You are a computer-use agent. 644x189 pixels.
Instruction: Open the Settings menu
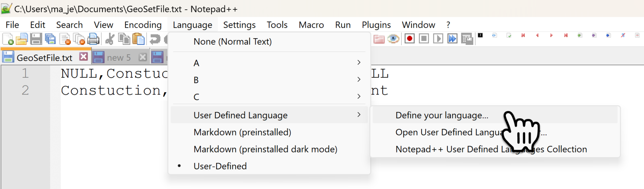tap(239, 25)
